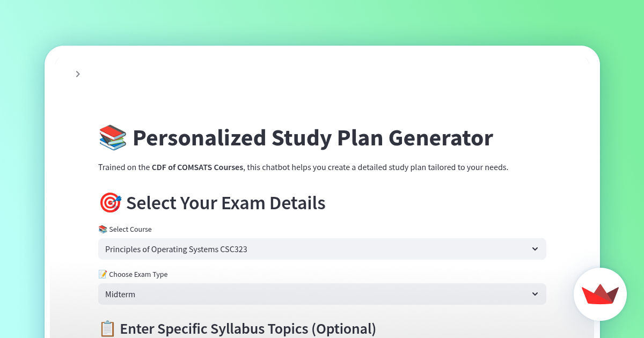The height and width of the screenshot is (338, 644).
Task: Click the books icon next to Select Course
Action: pyautogui.click(x=103, y=229)
